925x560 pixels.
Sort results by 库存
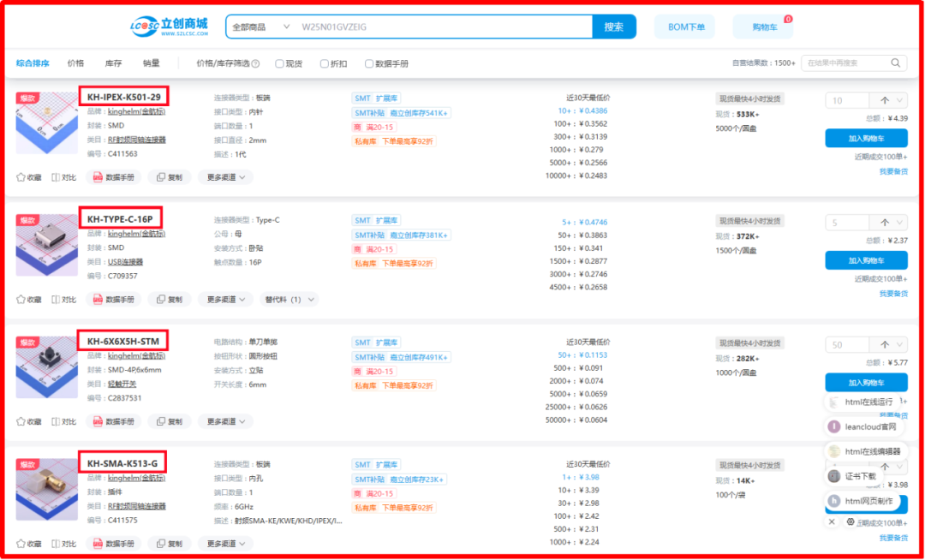(x=113, y=63)
